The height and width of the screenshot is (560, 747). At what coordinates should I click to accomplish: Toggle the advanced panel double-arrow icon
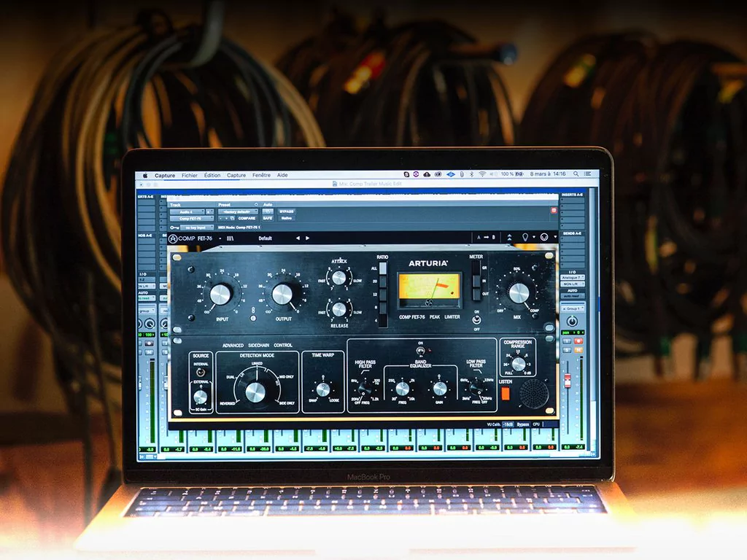[x=508, y=238]
